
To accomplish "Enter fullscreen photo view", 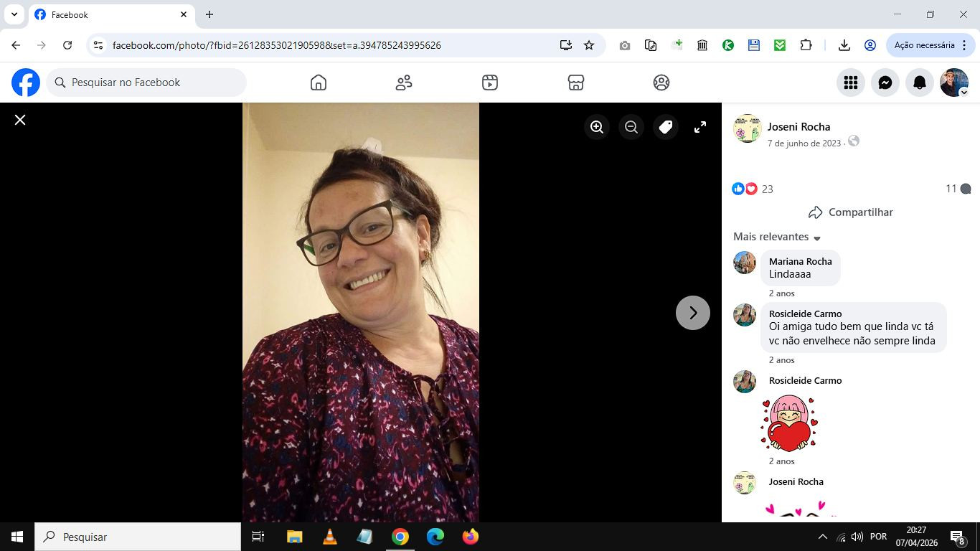I will coord(700,127).
